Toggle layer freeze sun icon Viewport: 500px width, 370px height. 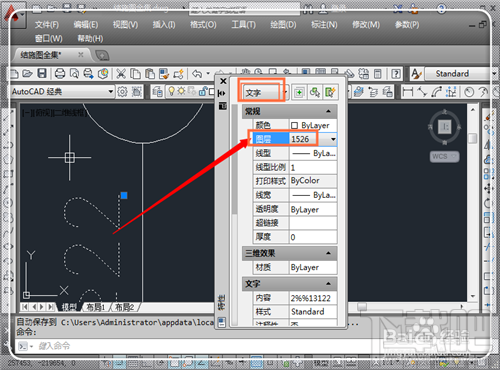click(181, 91)
